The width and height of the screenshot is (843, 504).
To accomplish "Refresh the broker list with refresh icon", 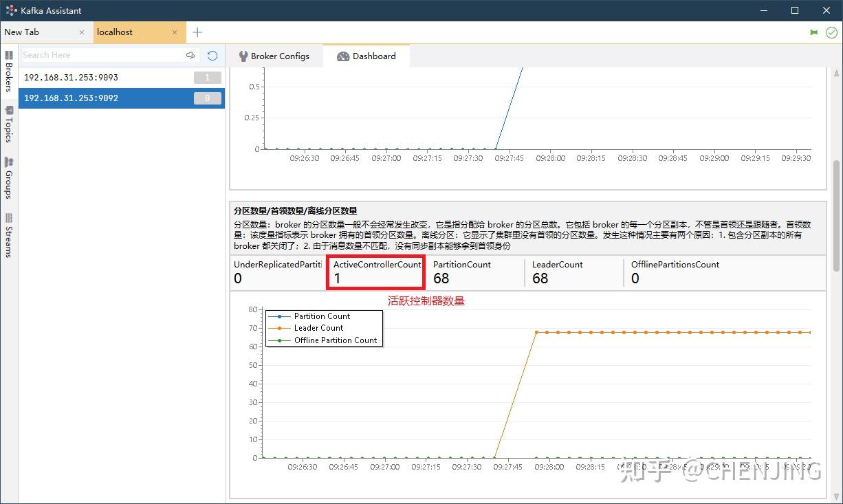I will click(x=212, y=54).
